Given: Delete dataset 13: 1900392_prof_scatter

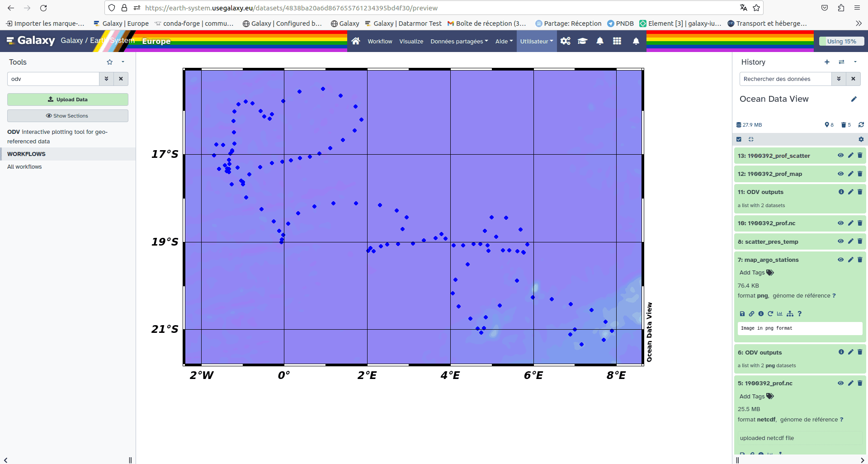Looking at the screenshot, I should click(860, 156).
